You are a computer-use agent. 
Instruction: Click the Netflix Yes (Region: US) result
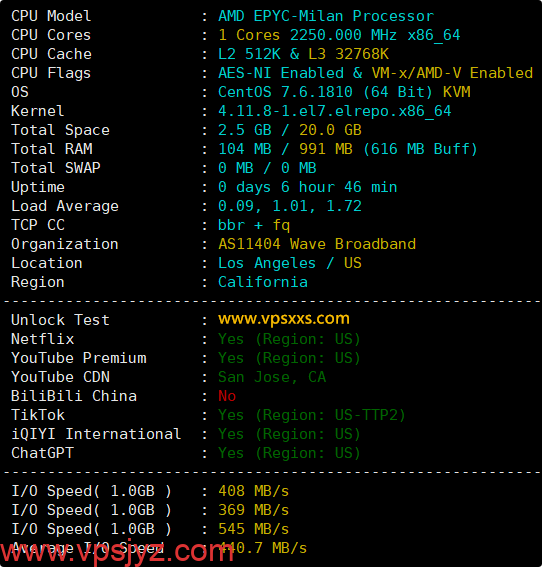[289, 339]
